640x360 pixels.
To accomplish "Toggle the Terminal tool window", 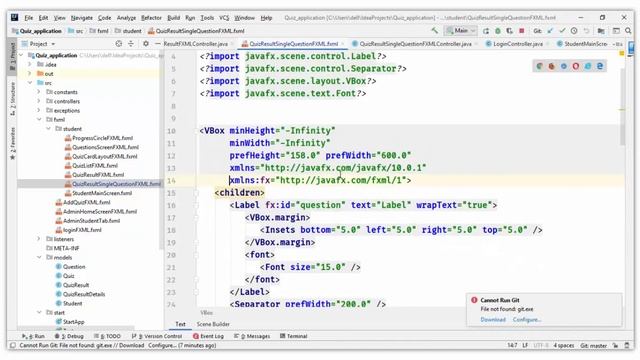I will tap(293, 336).
